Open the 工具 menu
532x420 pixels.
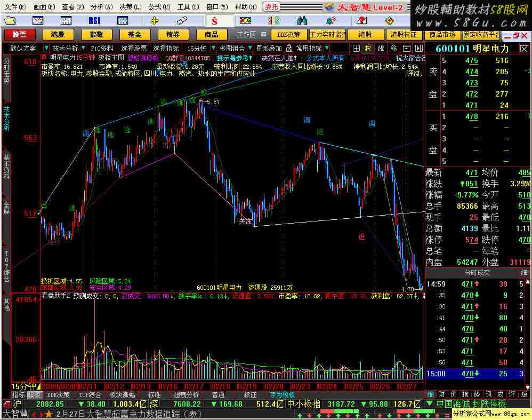(x=188, y=6)
